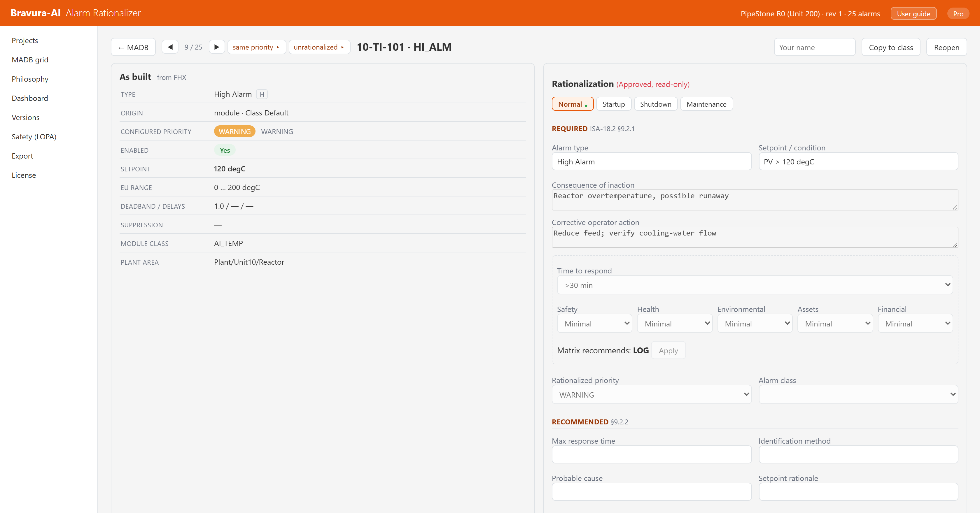Go to next alarm with right arrow
Image resolution: width=980 pixels, height=513 pixels.
[x=217, y=47]
